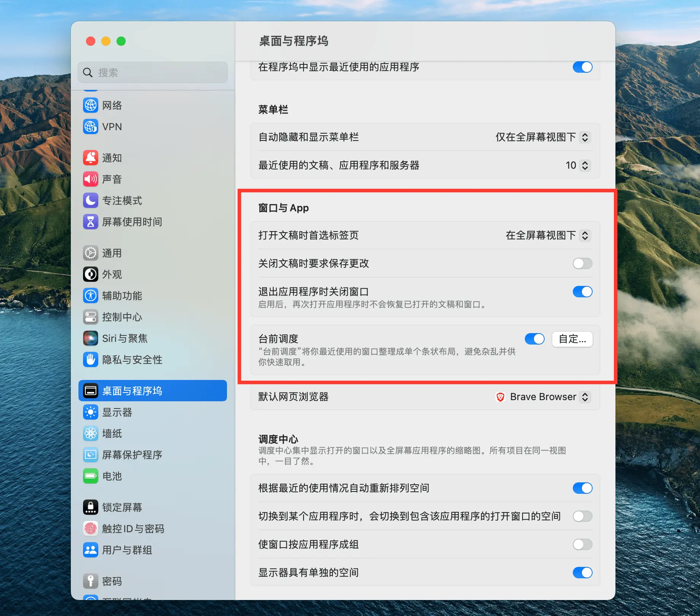The width and height of the screenshot is (700, 616).
Task: Turn off 在程序坞中显示最近使用的应用程序 switch
Action: 583,67
